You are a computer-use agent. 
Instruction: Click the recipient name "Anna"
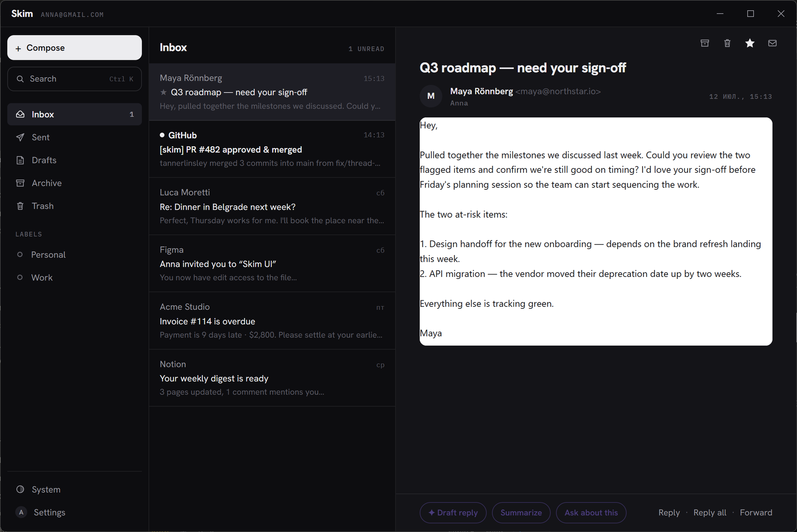tap(459, 104)
